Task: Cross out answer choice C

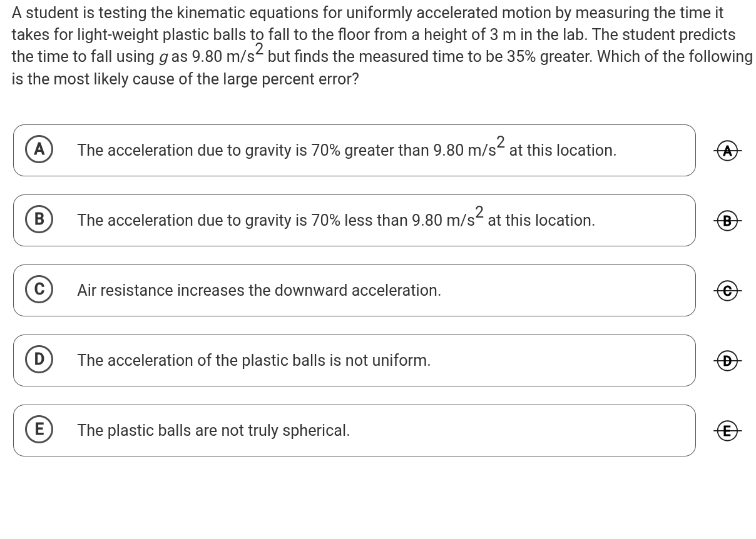Action: [727, 291]
